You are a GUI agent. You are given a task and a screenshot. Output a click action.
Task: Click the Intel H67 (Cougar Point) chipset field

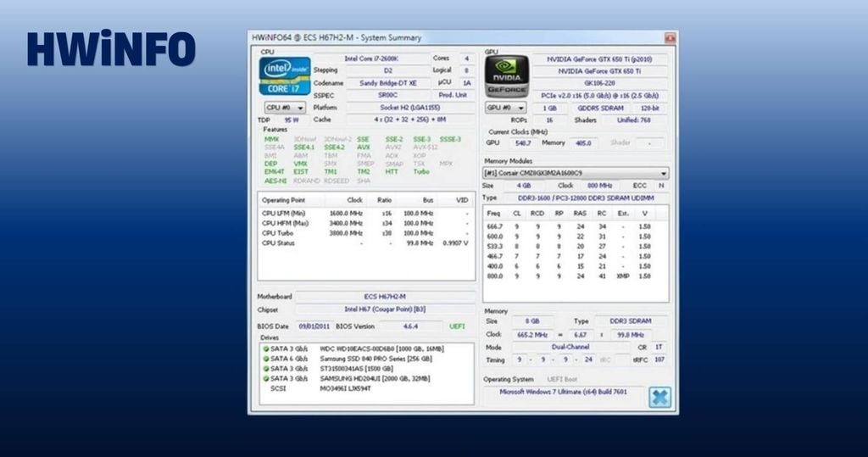[385, 309]
